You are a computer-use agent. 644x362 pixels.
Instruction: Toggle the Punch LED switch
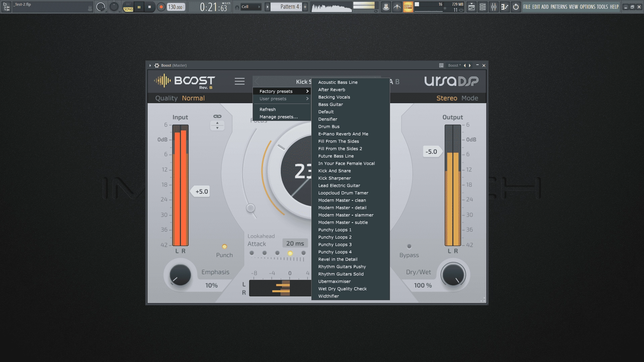[224, 247]
